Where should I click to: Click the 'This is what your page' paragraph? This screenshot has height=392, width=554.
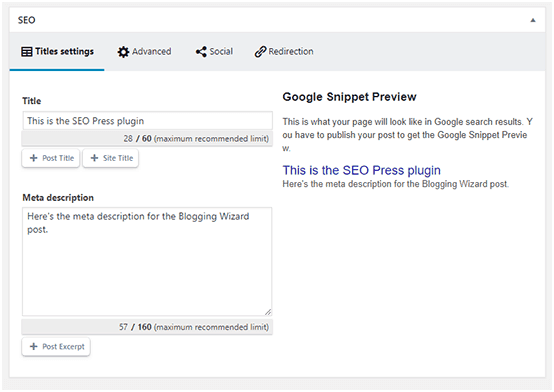tap(407, 135)
